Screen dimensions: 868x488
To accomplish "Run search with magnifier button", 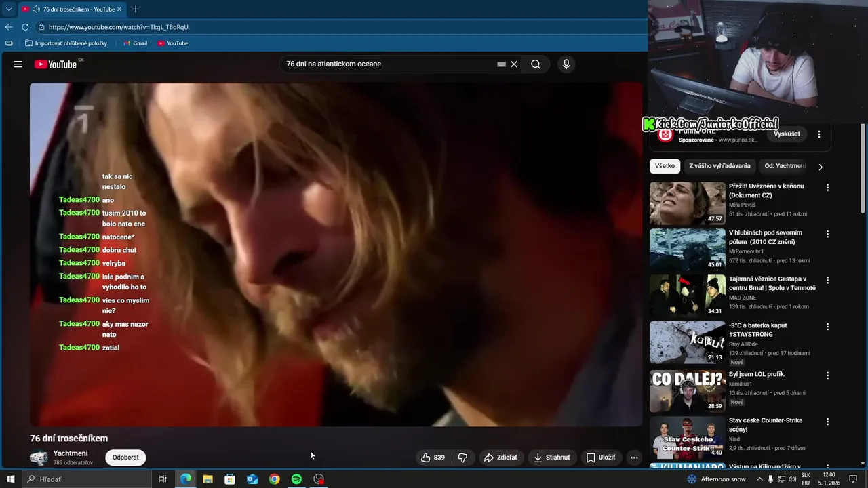I will [536, 64].
